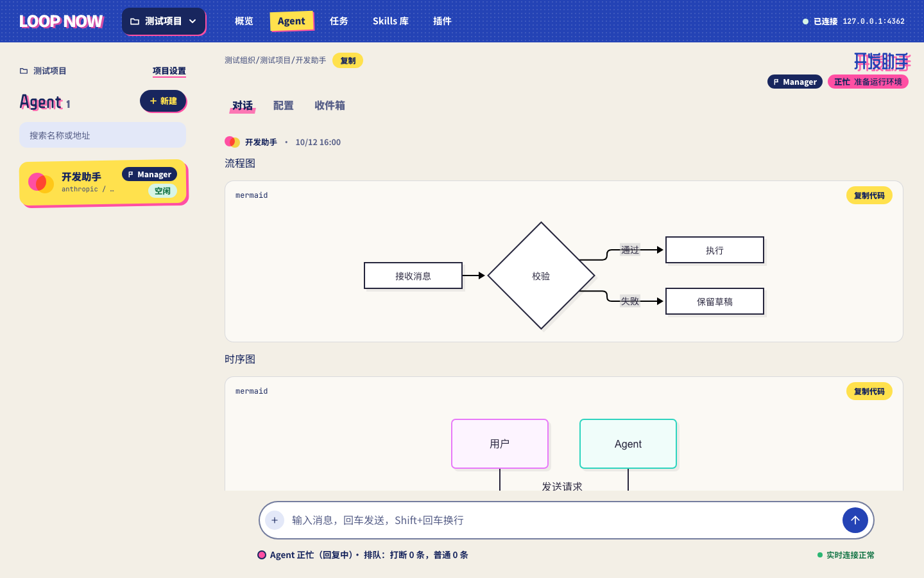
Task: Click the 实时连接正常 status indicator
Action: pos(846,555)
